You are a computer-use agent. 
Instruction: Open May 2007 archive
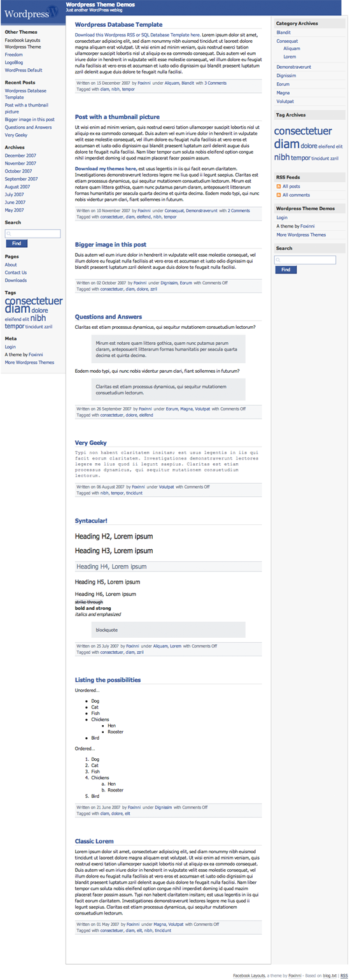[15, 210]
